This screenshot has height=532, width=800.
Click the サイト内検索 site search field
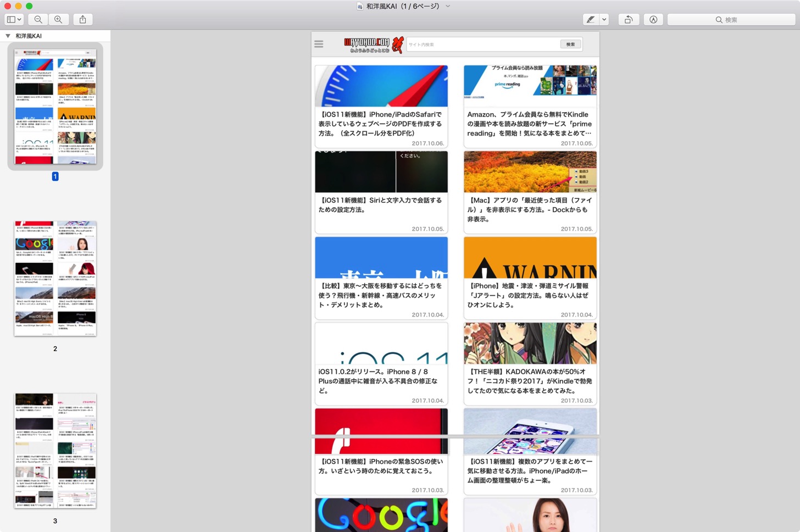(483, 45)
